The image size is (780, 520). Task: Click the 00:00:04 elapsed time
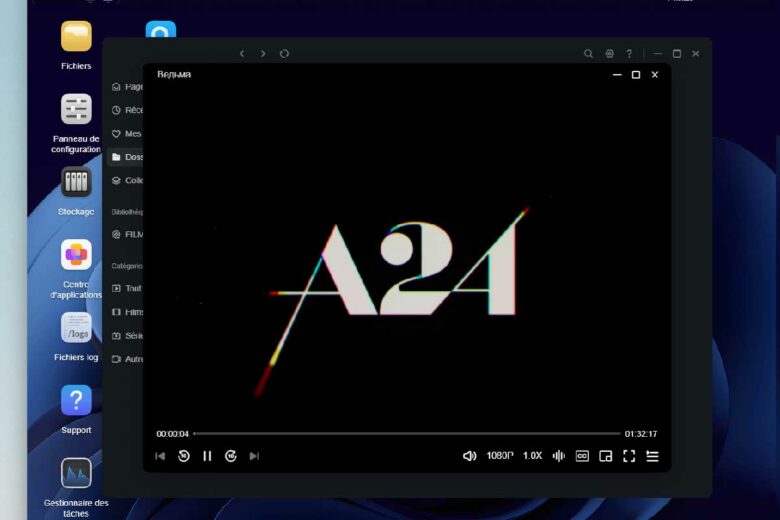click(x=173, y=434)
